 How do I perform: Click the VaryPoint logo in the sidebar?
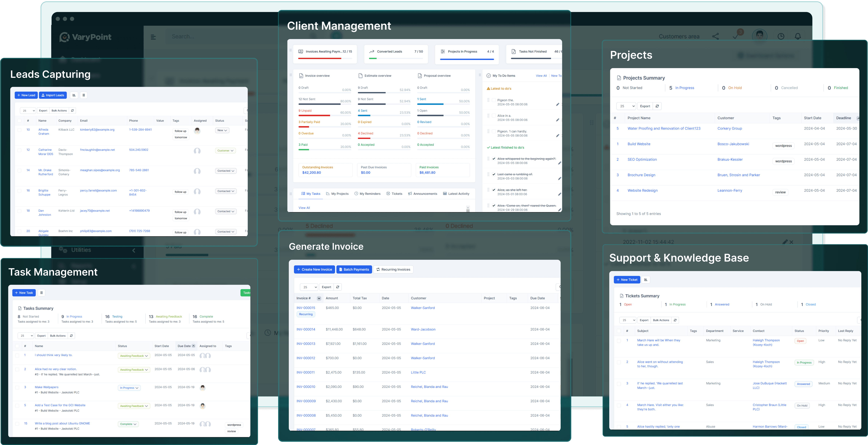point(85,37)
